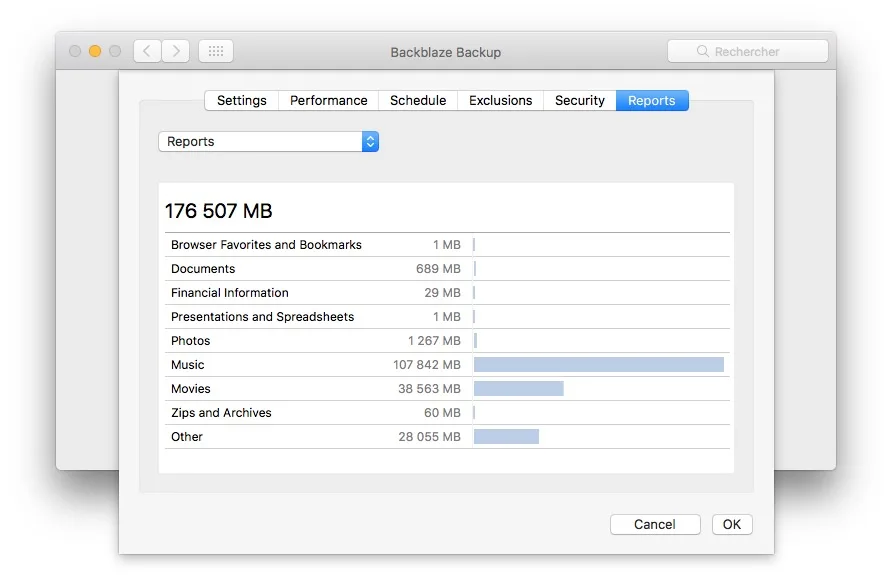Click the Backblaze Backup window title
This screenshot has width=892, height=575.
445,52
